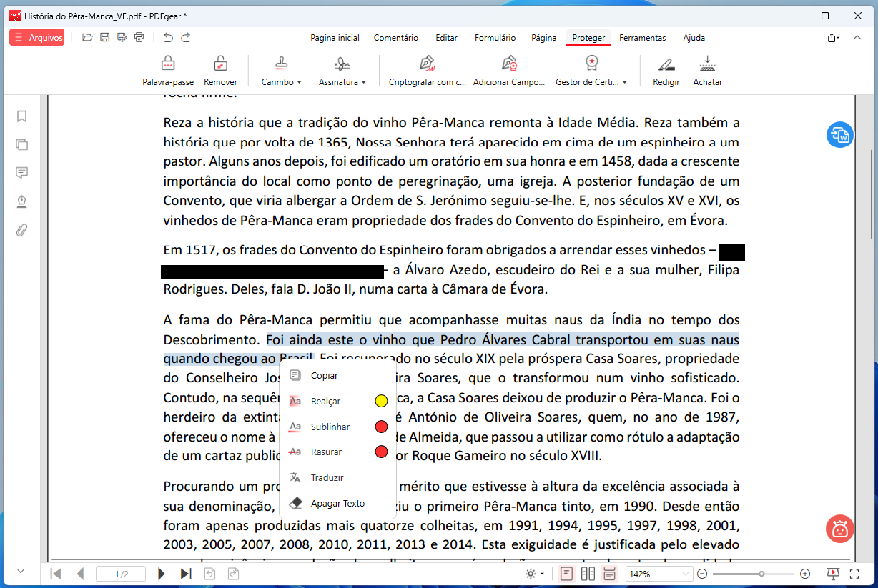
Task: Open the AI chatbot assistant button
Action: tap(839, 528)
